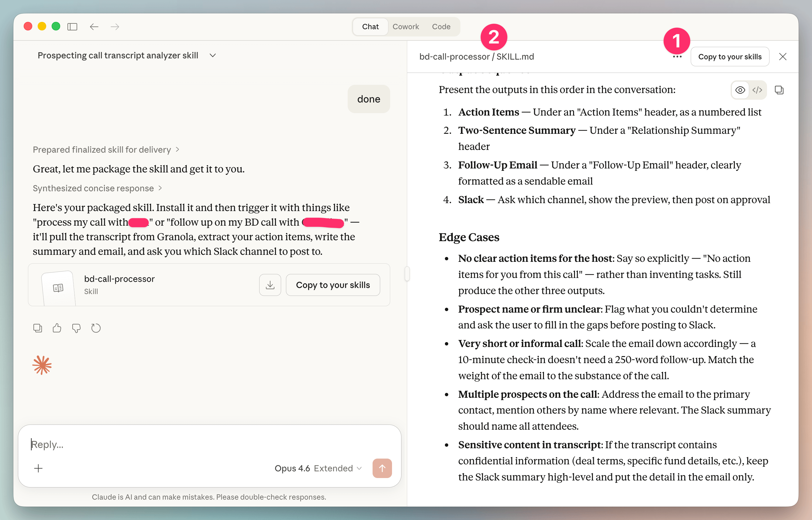The height and width of the screenshot is (520, 812).
Task: Open the three-dots menu for SKILL.md
Action: coord(677,57)
